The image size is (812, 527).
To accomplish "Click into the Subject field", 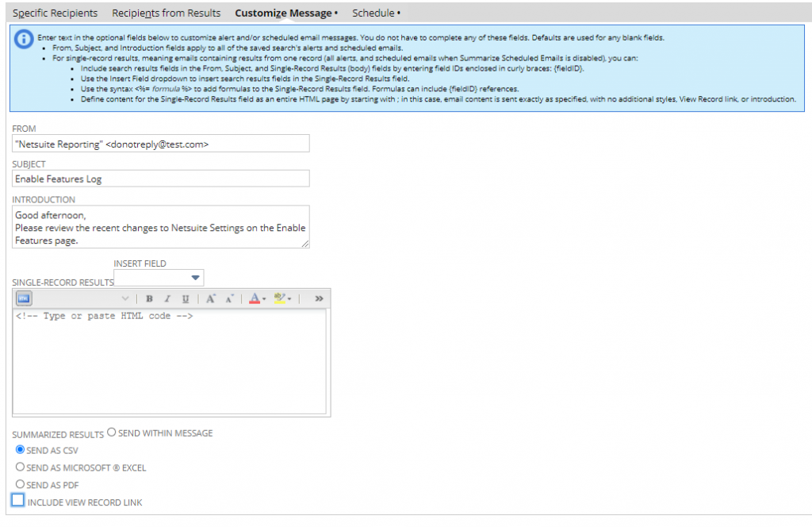I will 160,179.
